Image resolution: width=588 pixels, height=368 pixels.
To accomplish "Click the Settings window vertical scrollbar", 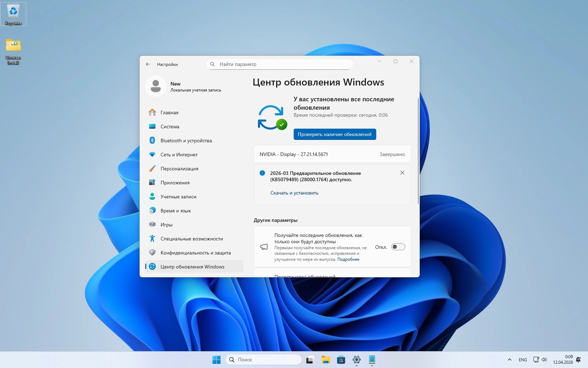I will (x=418, y=151).
